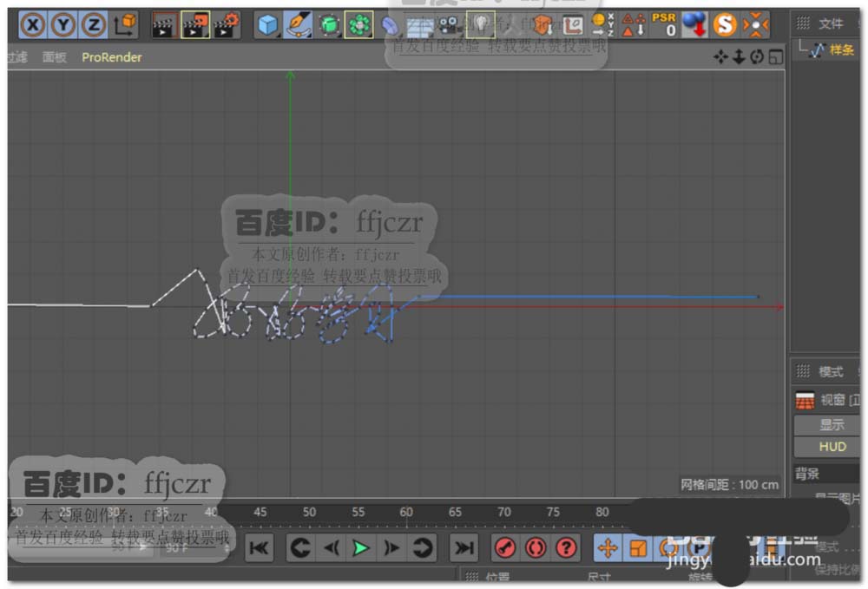This screenshot has width=868, height=589.
Task: Toggle position keyframe recording
Action: click(608, 548)
